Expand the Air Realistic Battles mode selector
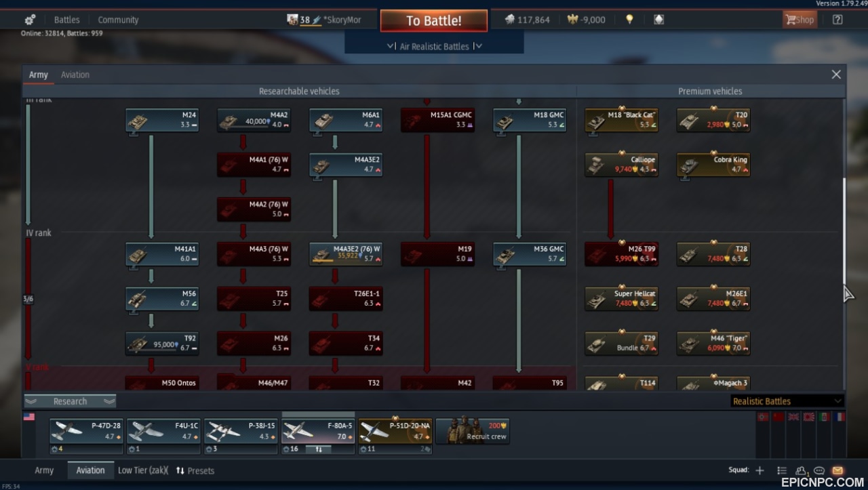 (434, 46)
